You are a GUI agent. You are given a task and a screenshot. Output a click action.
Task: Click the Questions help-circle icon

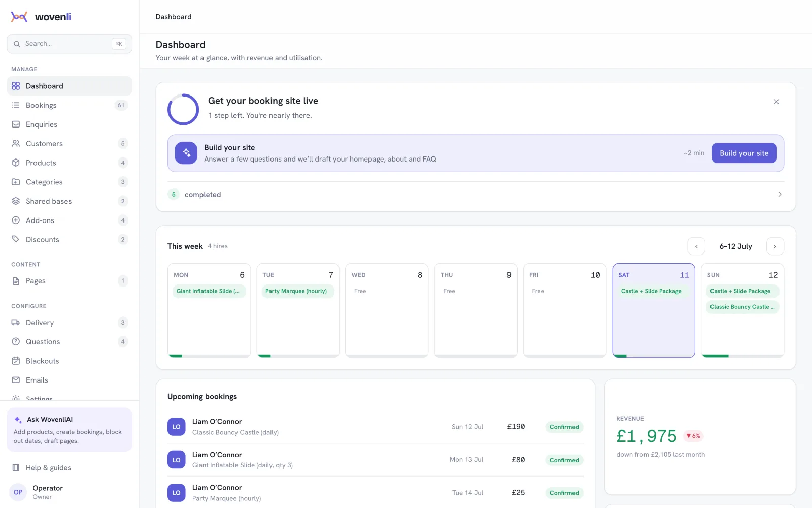click(x=16, y=342)
